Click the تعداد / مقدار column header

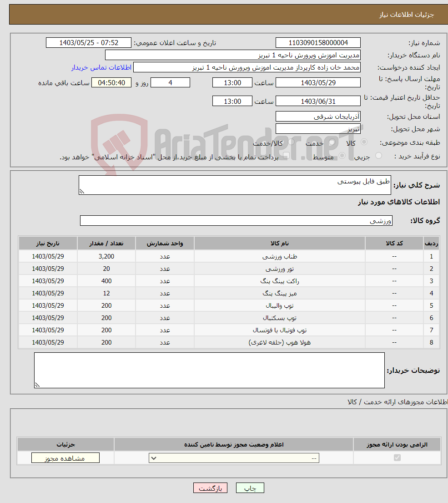pyautogui.click(x=106, y=244)
